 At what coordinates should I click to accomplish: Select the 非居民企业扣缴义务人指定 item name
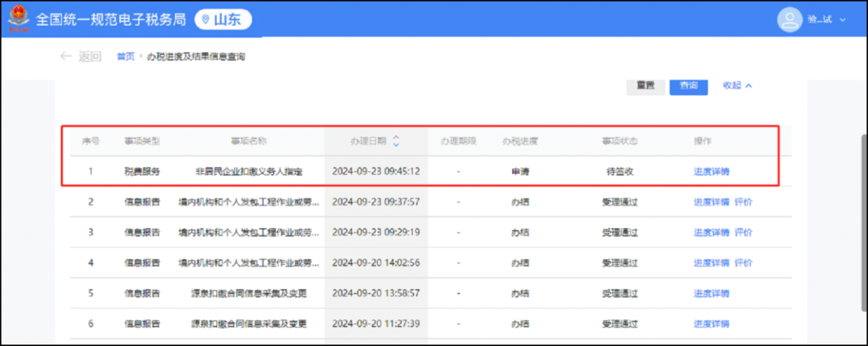(x=248, y=172)
